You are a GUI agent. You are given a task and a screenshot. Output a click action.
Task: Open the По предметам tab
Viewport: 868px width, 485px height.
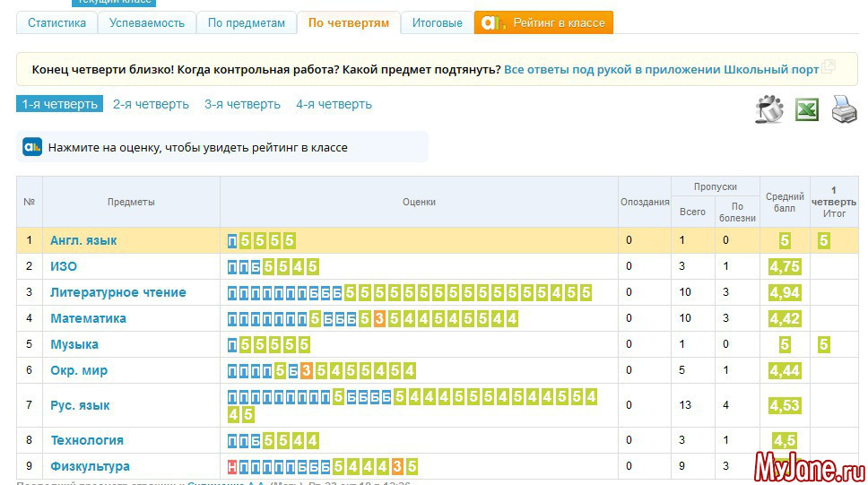[247, 22]
